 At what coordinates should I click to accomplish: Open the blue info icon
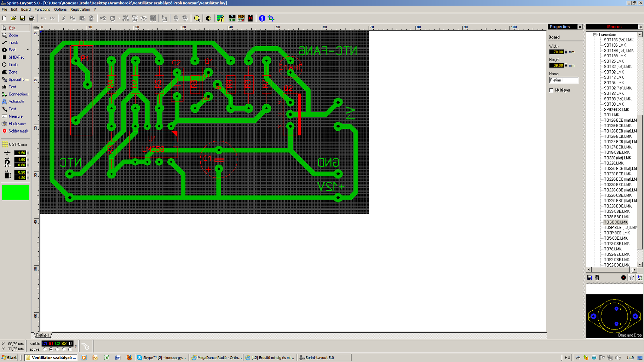[262, 18]
